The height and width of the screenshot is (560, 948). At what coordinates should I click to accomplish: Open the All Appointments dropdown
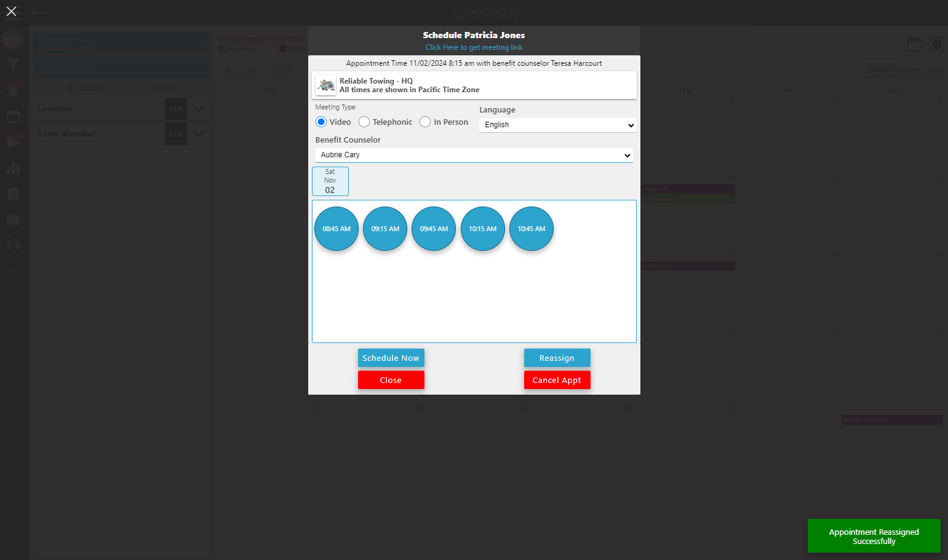point(122,67)
